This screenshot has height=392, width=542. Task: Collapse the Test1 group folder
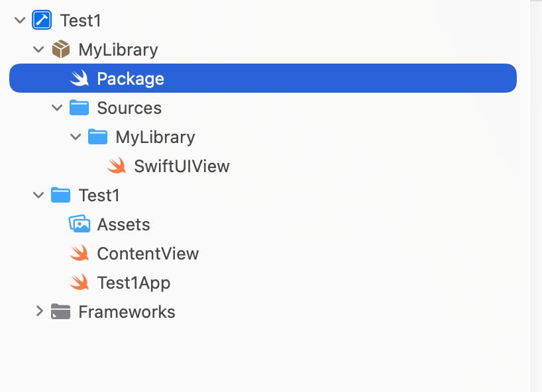click(38, 195)
